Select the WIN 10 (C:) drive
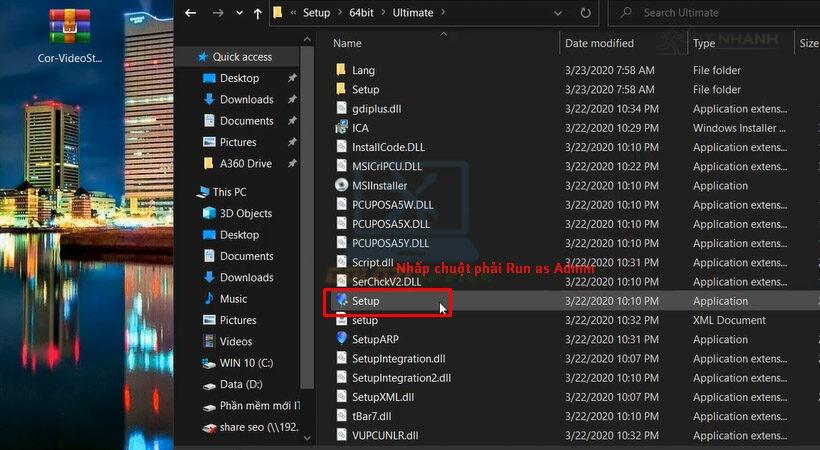Viewport: 820px width, 450px height. pyautogui.click(x=246, y=363)
